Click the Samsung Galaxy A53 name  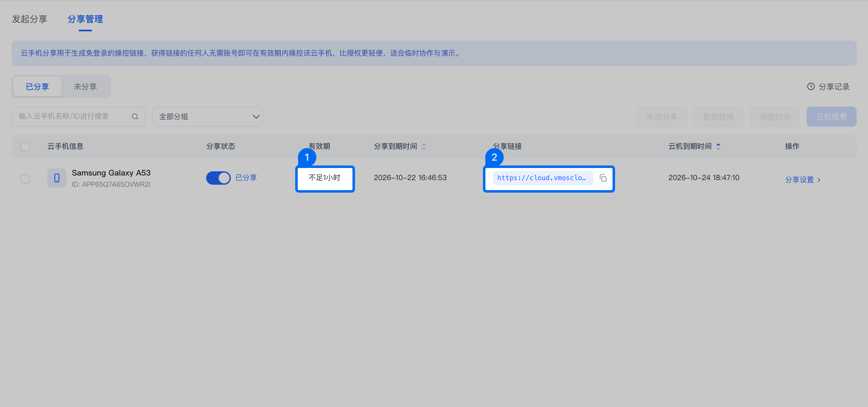(x=111, y=173)
